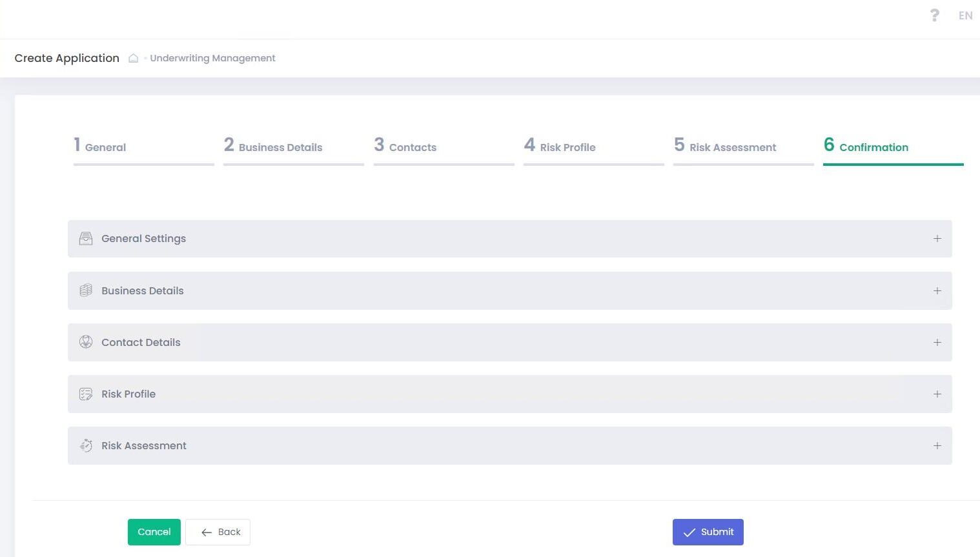The height and width of the screenshot is (557, 980).
Task: Expand Business Details with plus icon
Action: pos(937,290)
